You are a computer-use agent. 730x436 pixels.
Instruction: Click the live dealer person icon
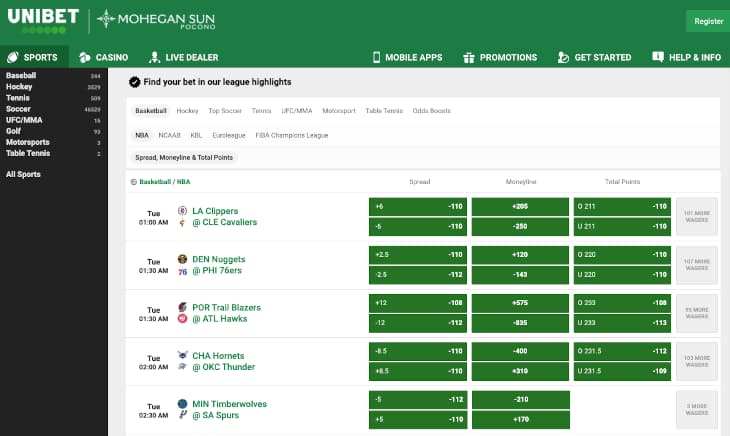154,57
